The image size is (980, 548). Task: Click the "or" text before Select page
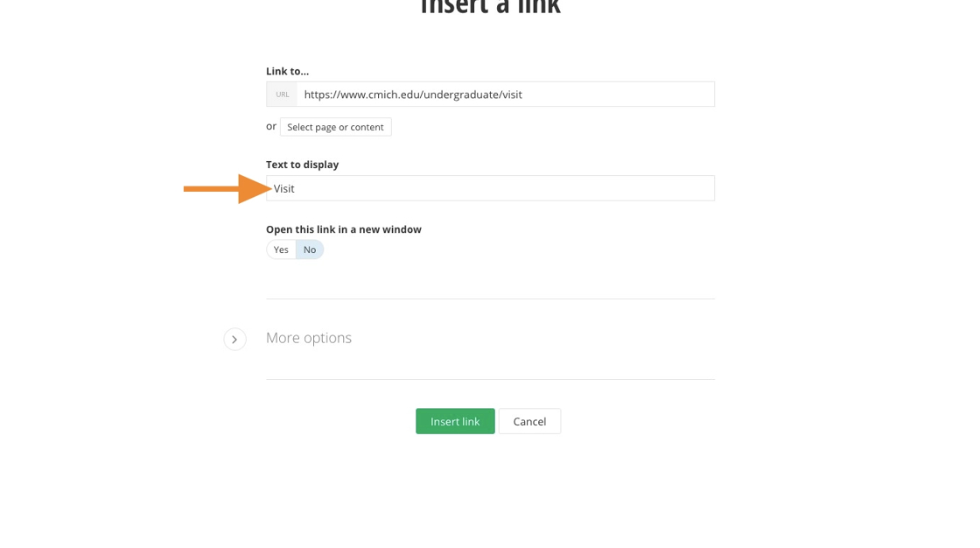(271, 126)
